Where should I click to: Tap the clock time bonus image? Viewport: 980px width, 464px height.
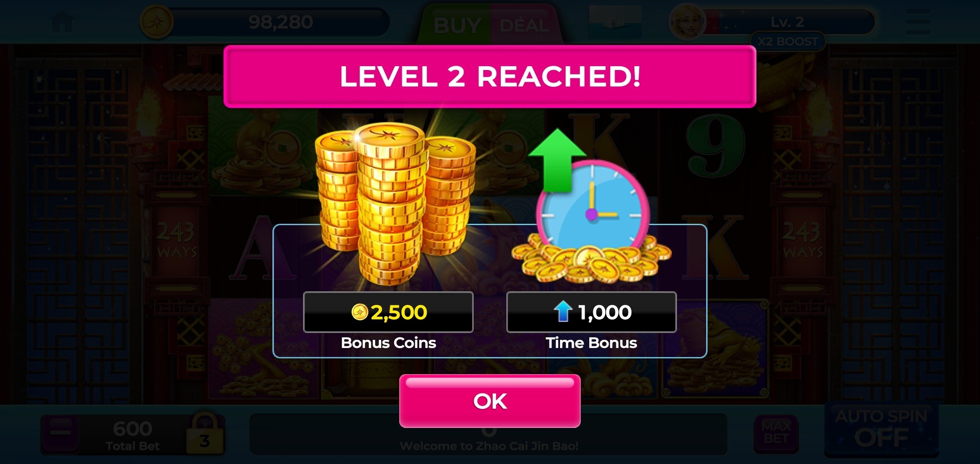click(x=591, y=206)
